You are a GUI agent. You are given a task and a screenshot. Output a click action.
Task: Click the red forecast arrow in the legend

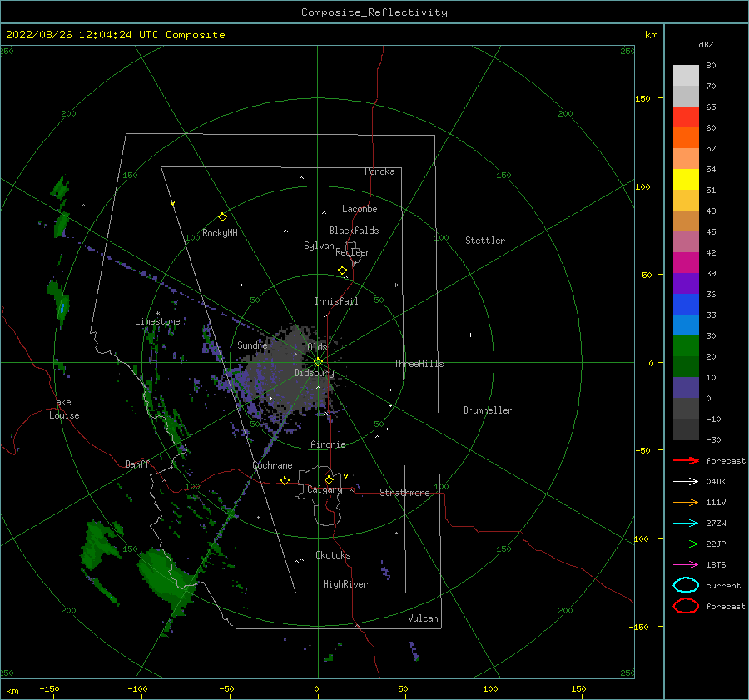coord(686,460)
